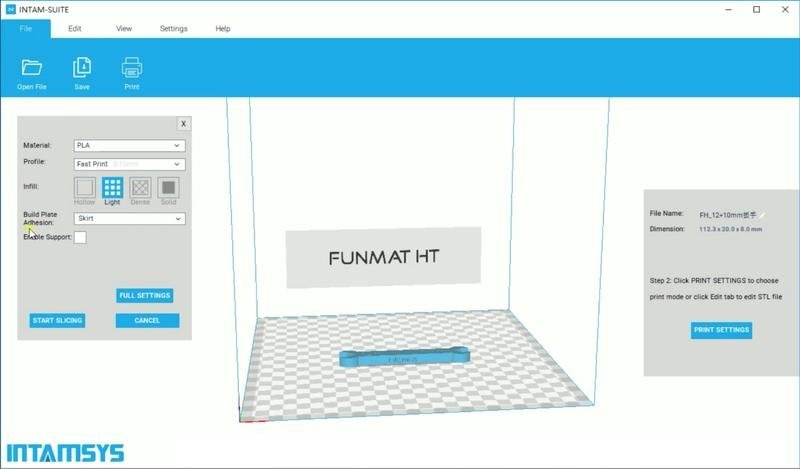Open Build Plate Adhesion dropdown showing Skirt
The height and width of the screenshot is (469, 800).
[x=129, y=218]
